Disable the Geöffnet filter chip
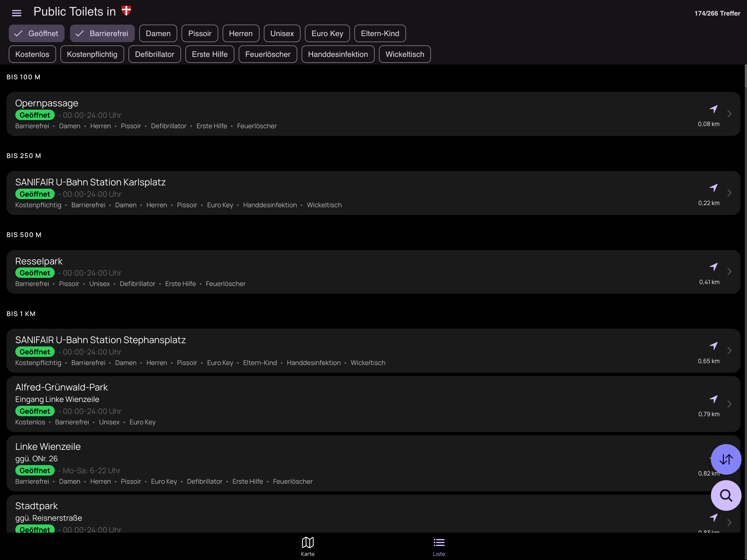The height and width of the screenshot is (560, 747). pos(36,33)
